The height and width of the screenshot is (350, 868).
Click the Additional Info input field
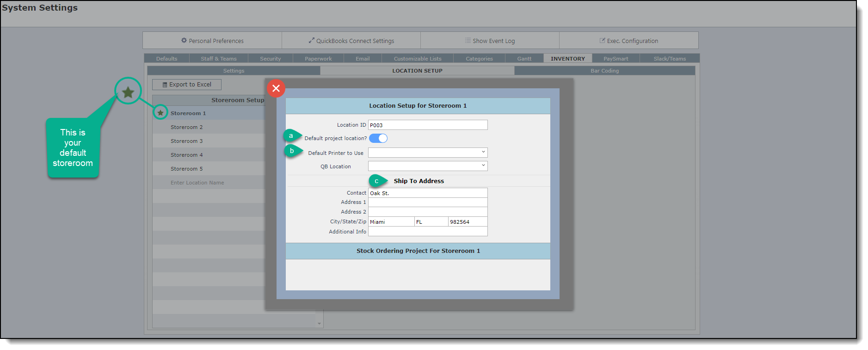(428, 231)
